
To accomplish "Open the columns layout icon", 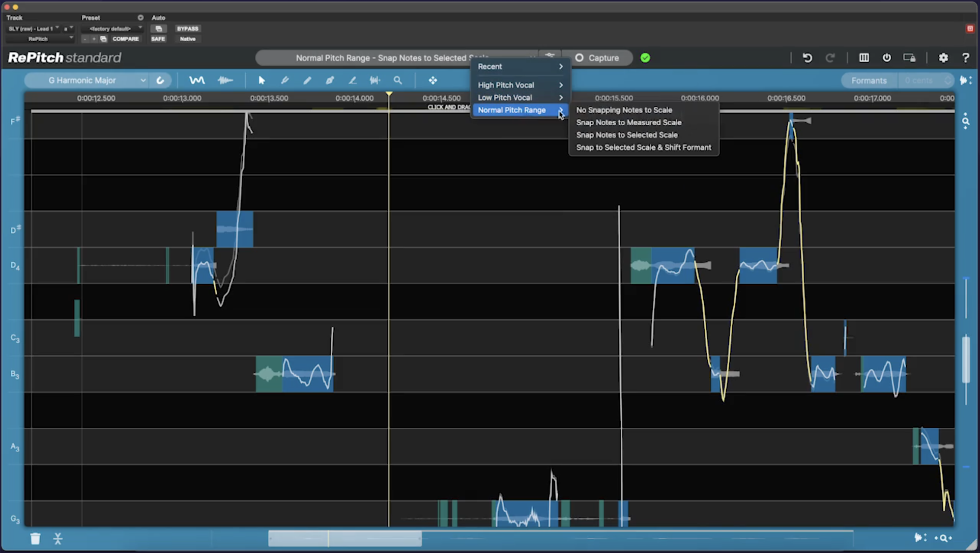I will [x=864, y=58].
